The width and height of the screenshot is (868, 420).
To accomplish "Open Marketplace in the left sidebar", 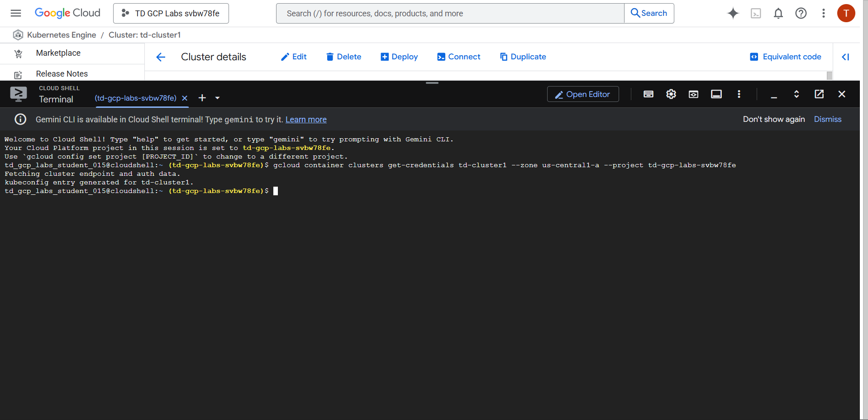I will tap(58, 53).
